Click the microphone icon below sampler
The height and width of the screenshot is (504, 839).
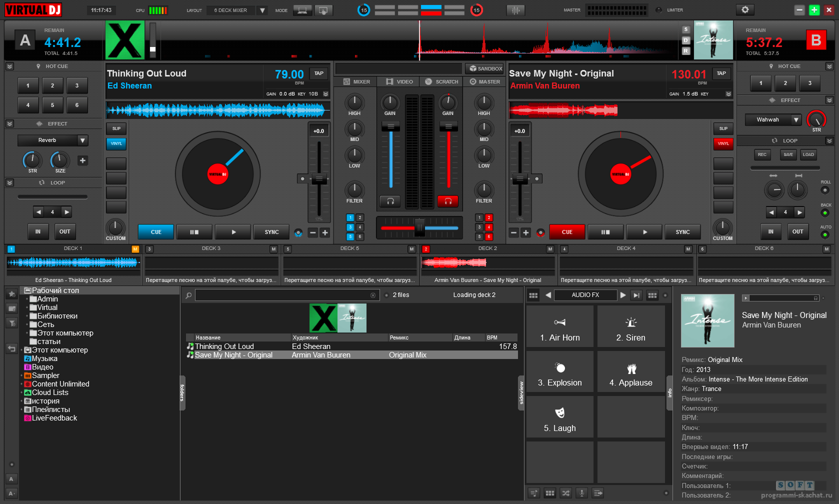click(x=581, y=493)
